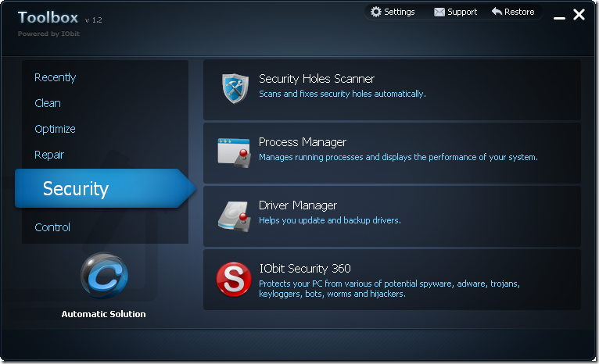
Task: Close the Toolbox window
Action: pos(579,15)
